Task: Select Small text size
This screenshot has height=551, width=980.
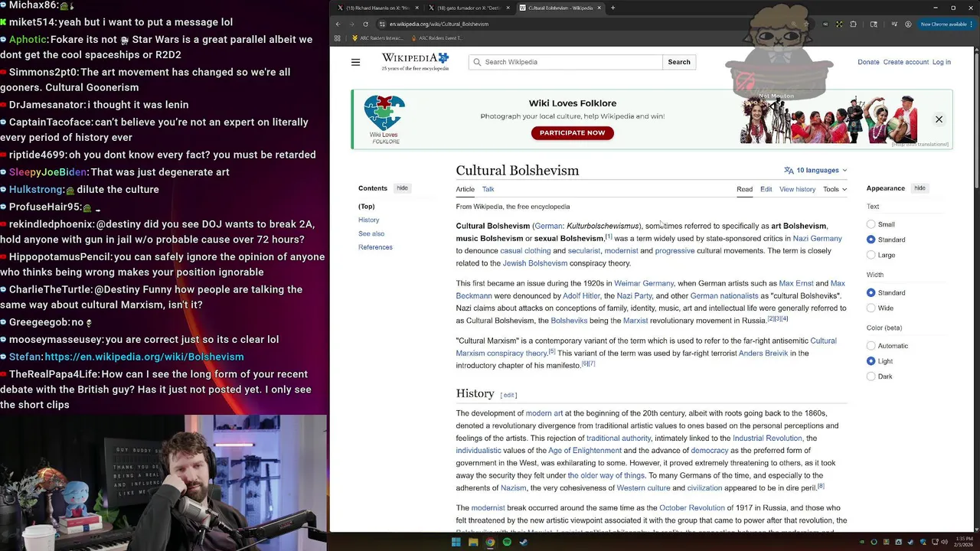Action: point(871,224)
